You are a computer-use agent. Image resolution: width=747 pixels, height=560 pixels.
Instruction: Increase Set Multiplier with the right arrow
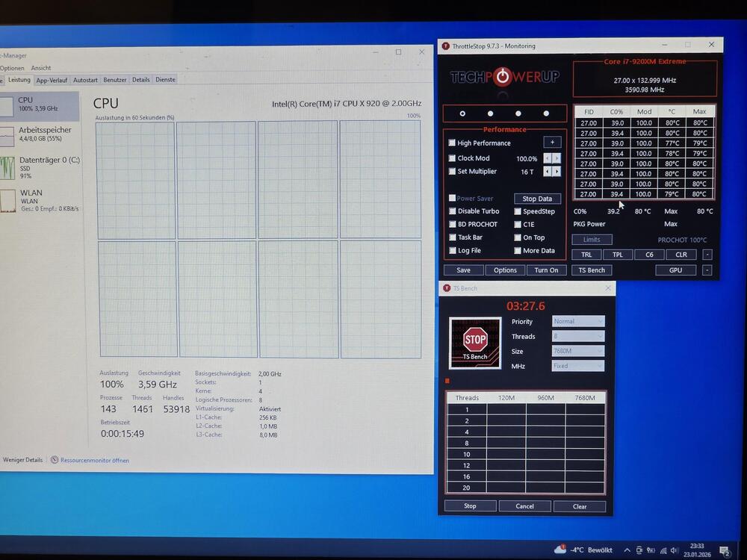[557, 172]
